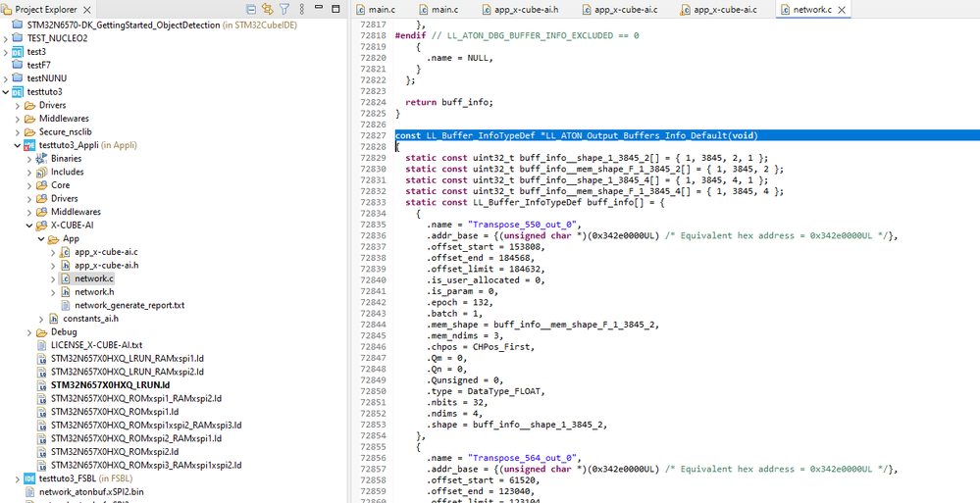Click the Binaries icon in testtuto3_Appli
This screenshot has width=980, height=503.
pyautogui.click(x=41, y=159)
